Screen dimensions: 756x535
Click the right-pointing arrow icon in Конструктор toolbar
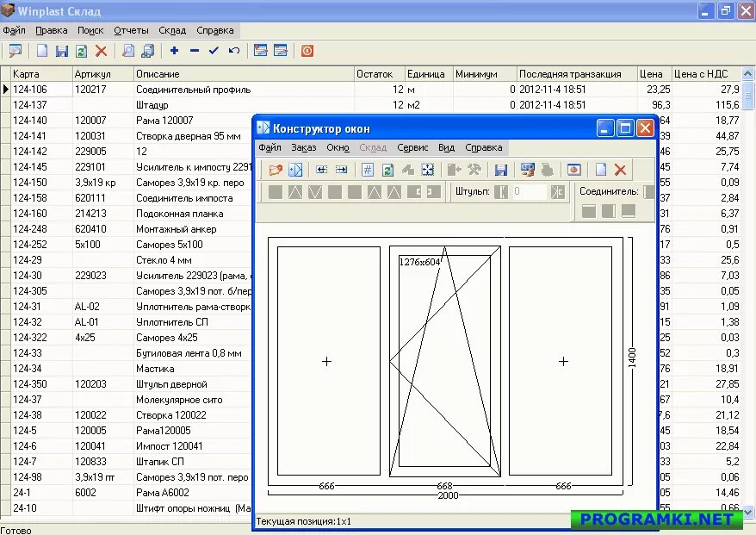pyautogui.click(x=341, y=170)
